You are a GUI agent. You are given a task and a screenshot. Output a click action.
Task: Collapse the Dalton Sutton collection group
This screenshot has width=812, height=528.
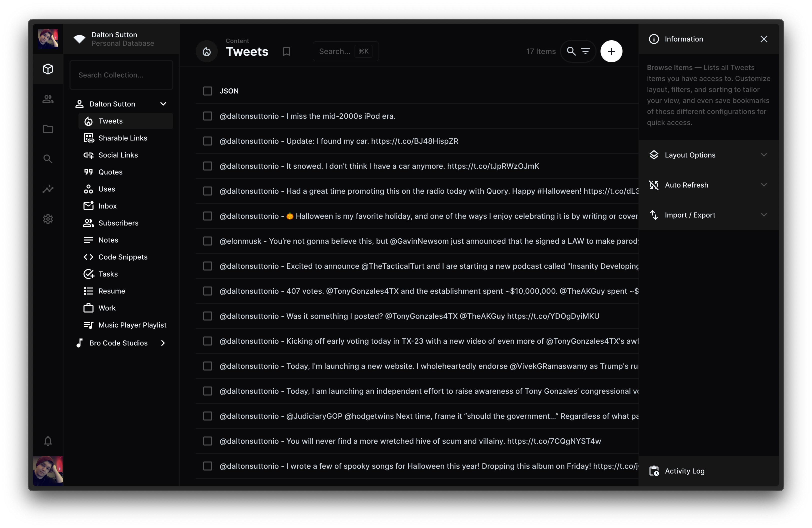163,104
